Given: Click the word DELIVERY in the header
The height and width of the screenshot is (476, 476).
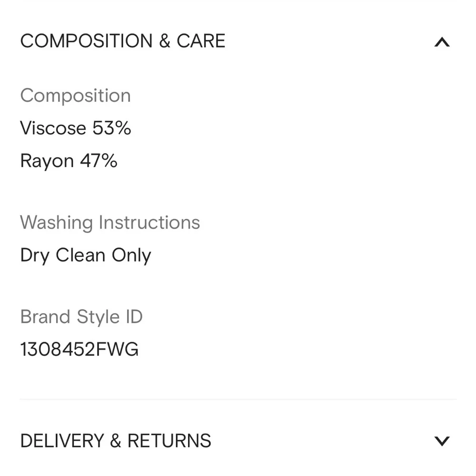Looking at the screenshot, I should [x=62, y=441].
